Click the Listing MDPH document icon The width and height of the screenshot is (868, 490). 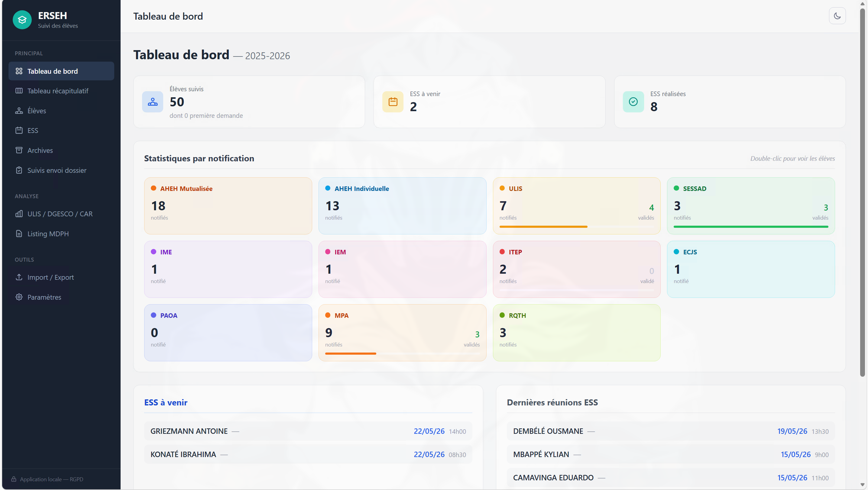pos(19,234)
